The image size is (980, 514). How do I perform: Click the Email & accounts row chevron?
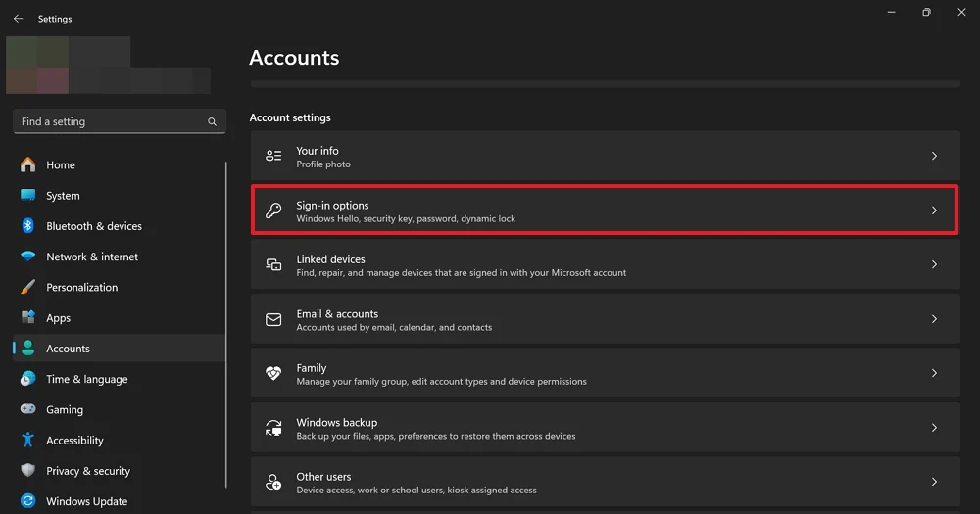(x=934, y=319)
